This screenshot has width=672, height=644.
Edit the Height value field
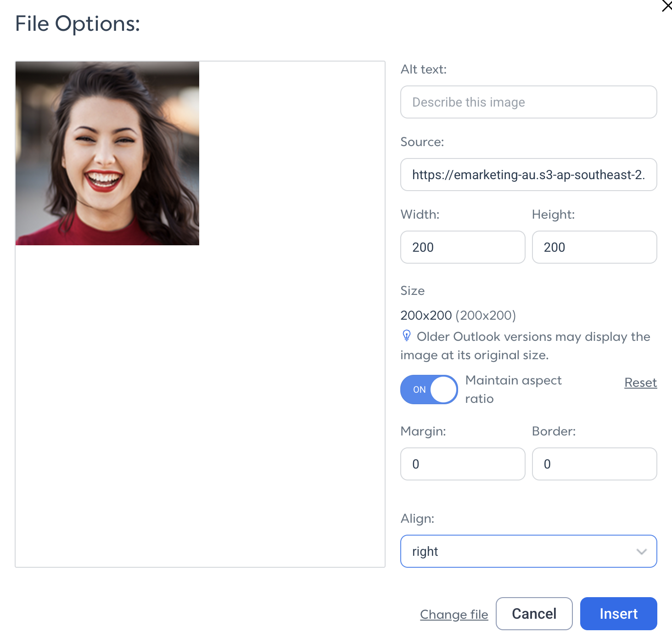click(x=594, y=247)
